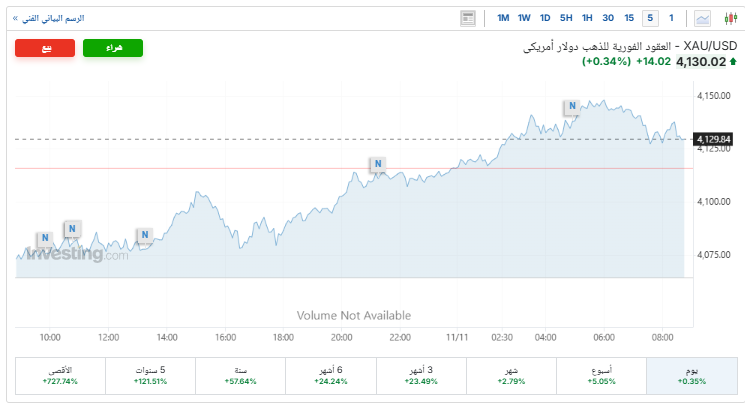Switch to the 5 سنوات period tab
Screen dimensions: 745x405
point(150,375)
